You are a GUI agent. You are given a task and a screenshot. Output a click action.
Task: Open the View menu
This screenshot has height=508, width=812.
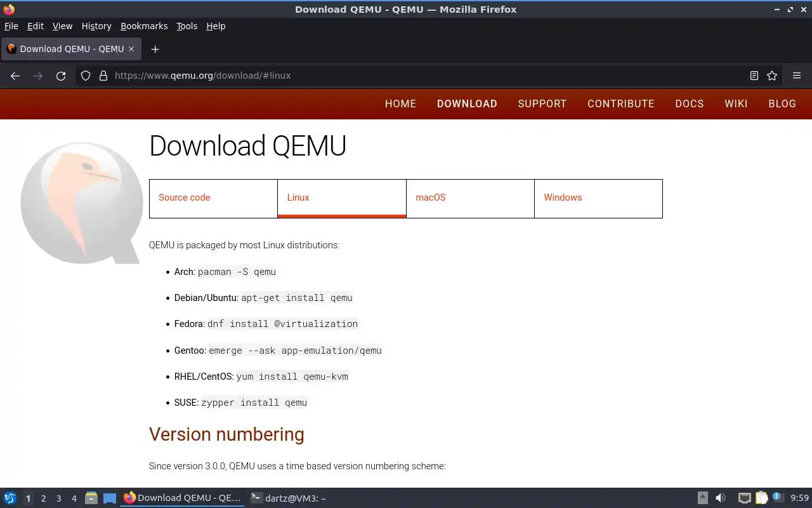(x=62, y=26)
